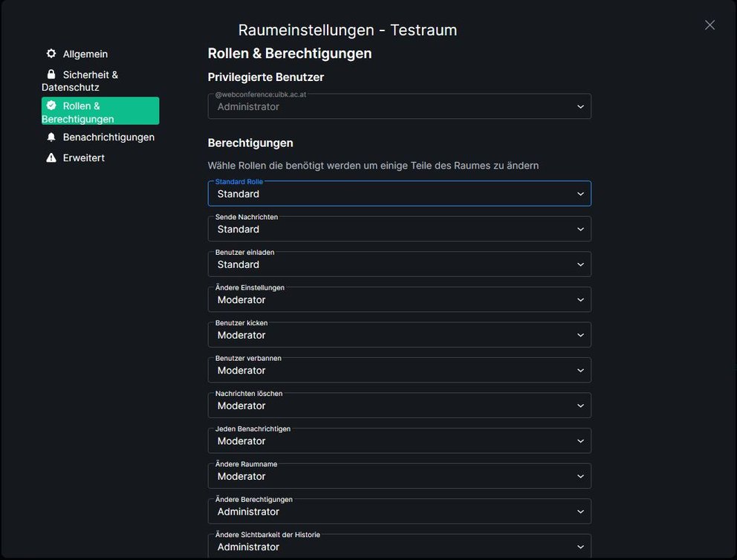Open the Ändere Einstellungen dropdown
This screenshot has width=737, height=560.
(582, 299)
